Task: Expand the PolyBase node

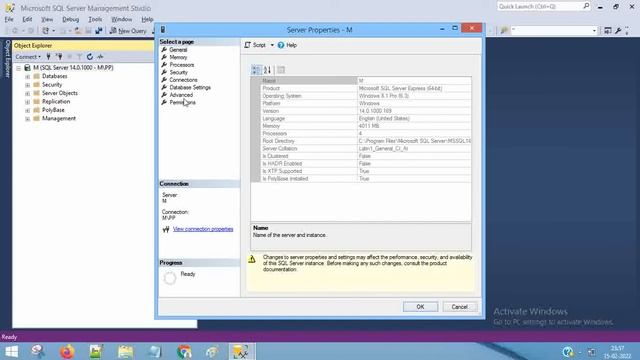Action: tap(27, 110)
